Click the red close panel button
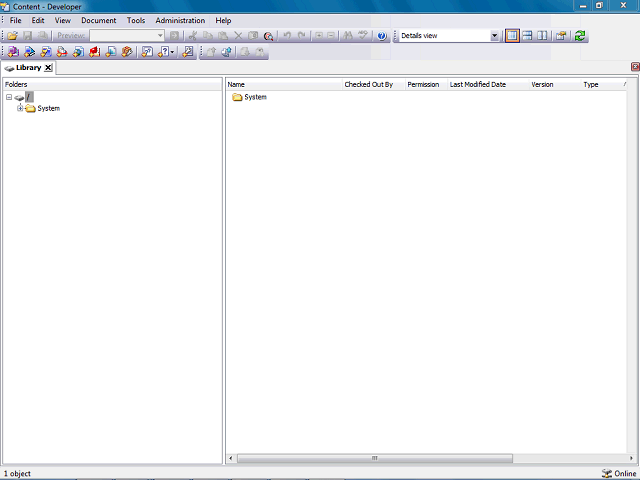Viewport: 640px width, 480px height. coord(635,67)
